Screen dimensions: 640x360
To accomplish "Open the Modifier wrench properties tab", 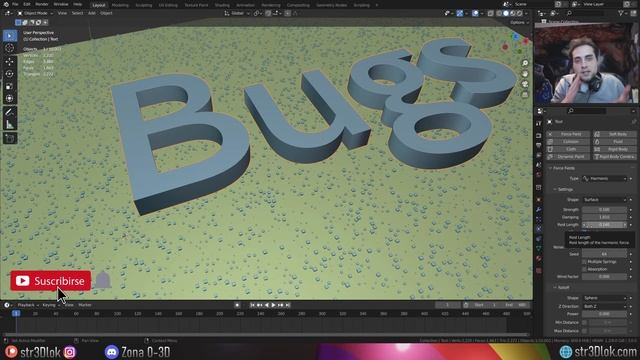I will point(539,209).
